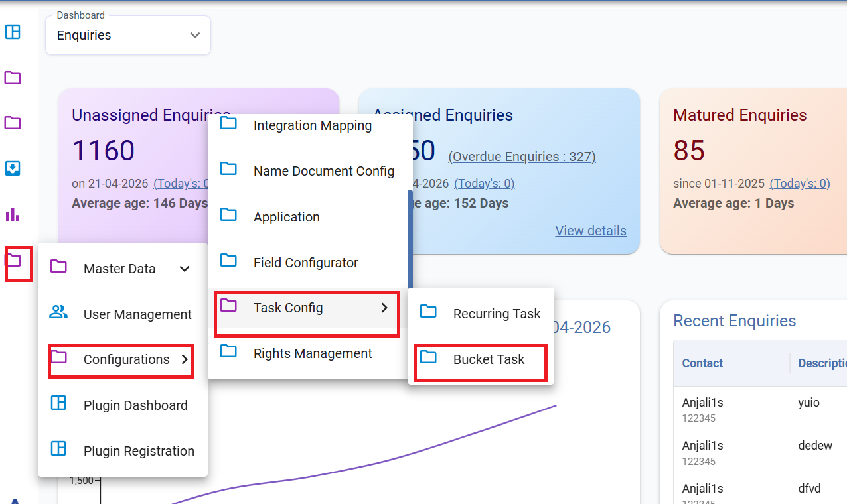The height and width of the screenshot is (504, 847).
Task: Choose Application in the configurations menu
Action: click(x=306, y=217)
